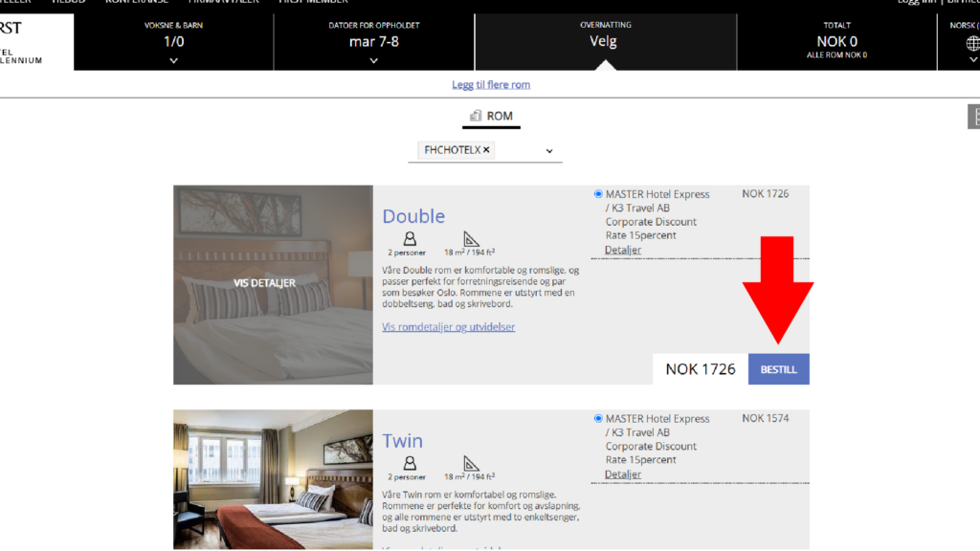Click the globe language icon

coord(972,43)
